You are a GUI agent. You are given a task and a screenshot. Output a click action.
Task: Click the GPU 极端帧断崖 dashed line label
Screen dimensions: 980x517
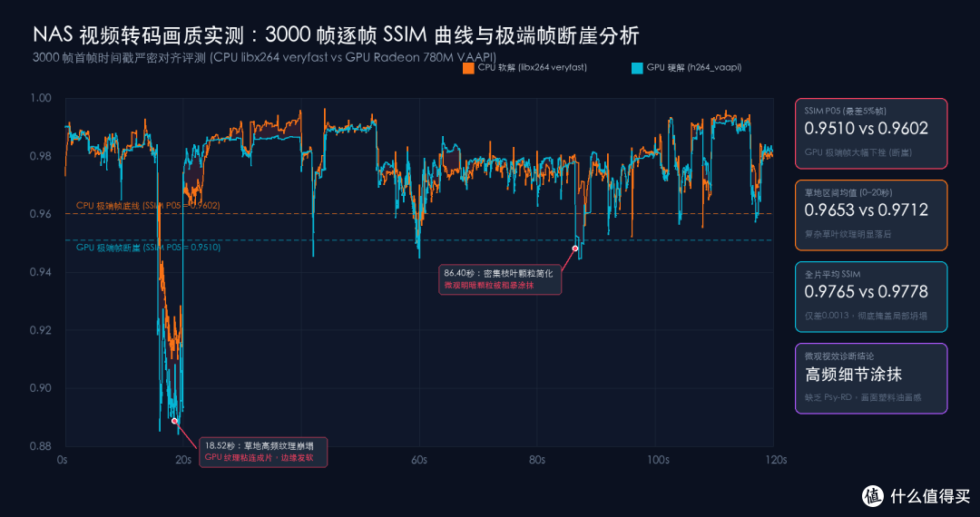[148, 248]
